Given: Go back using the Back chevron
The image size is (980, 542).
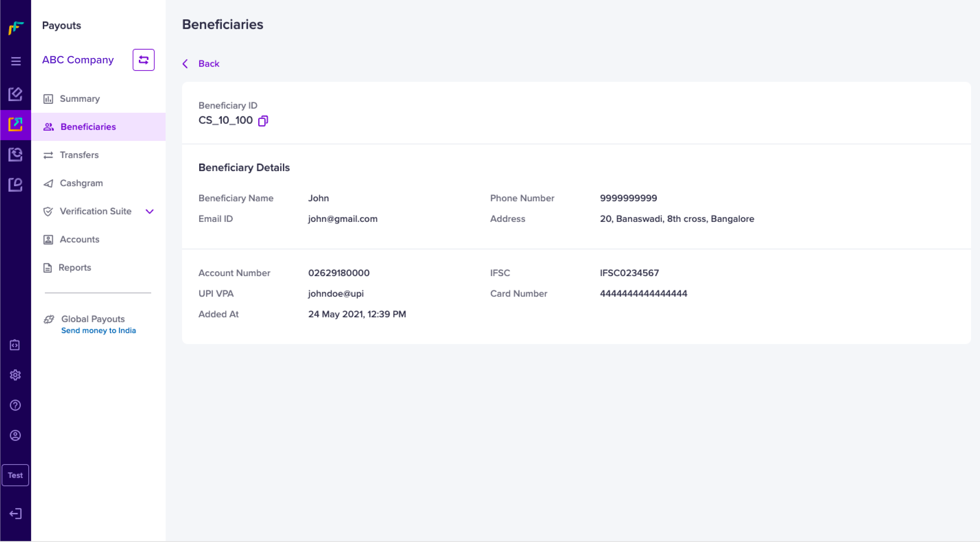Looking at the screenshot, I should [185, 64].
